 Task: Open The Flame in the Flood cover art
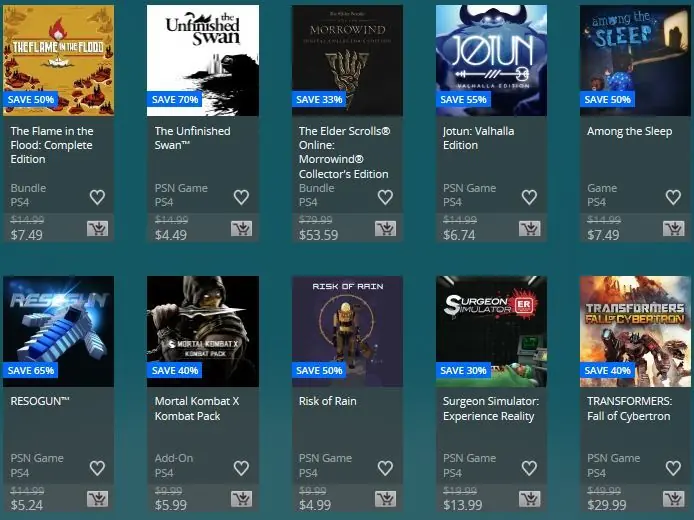(58, 61)
